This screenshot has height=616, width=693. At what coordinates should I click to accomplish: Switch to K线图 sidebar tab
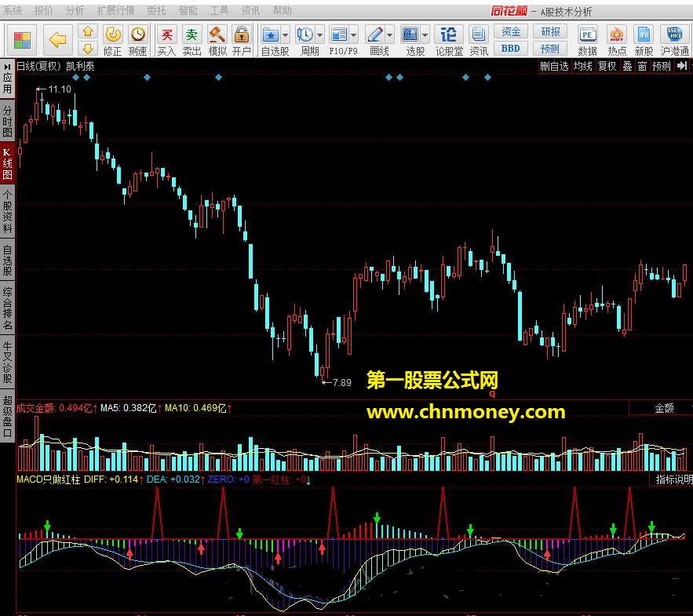(x=7, y=163)
